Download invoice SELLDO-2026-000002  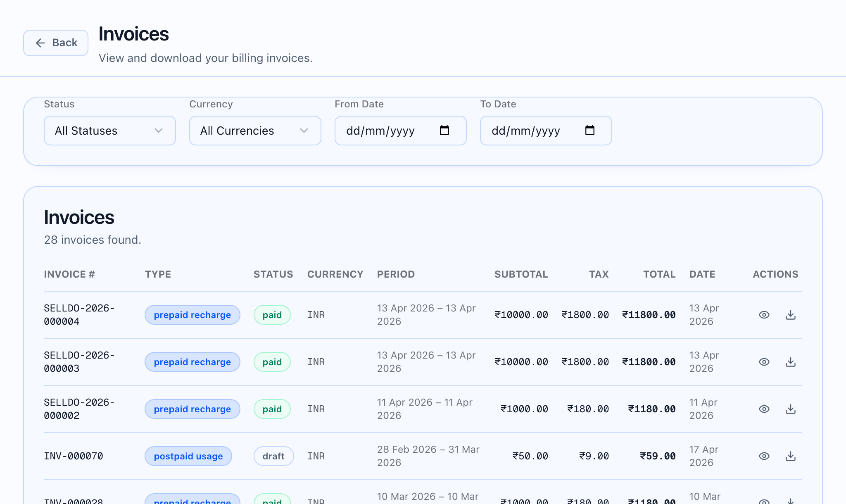(791, 409)
